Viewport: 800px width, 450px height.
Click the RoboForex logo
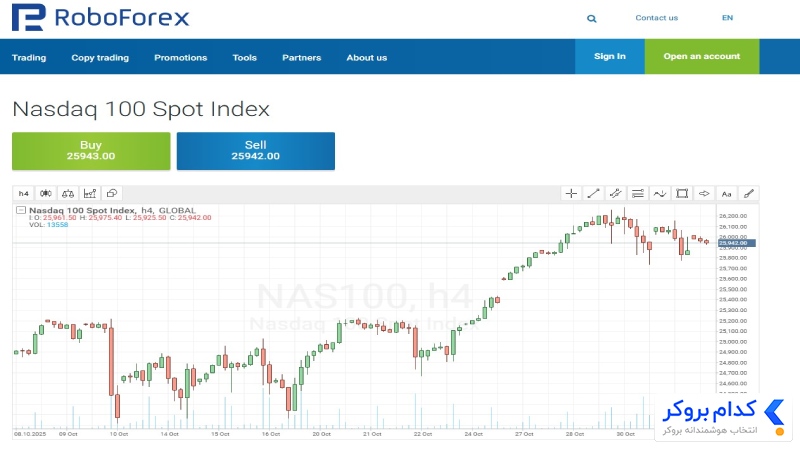[101, 17]
